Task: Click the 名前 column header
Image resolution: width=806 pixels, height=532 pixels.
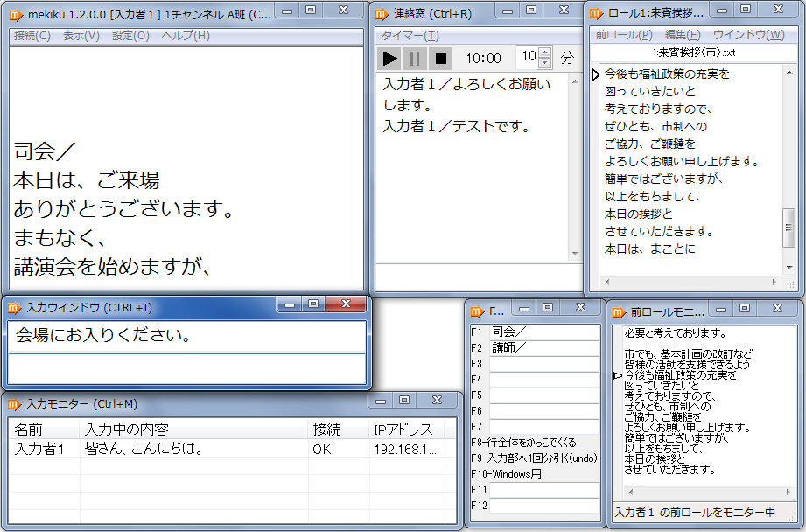Action: tap(30, 430)
